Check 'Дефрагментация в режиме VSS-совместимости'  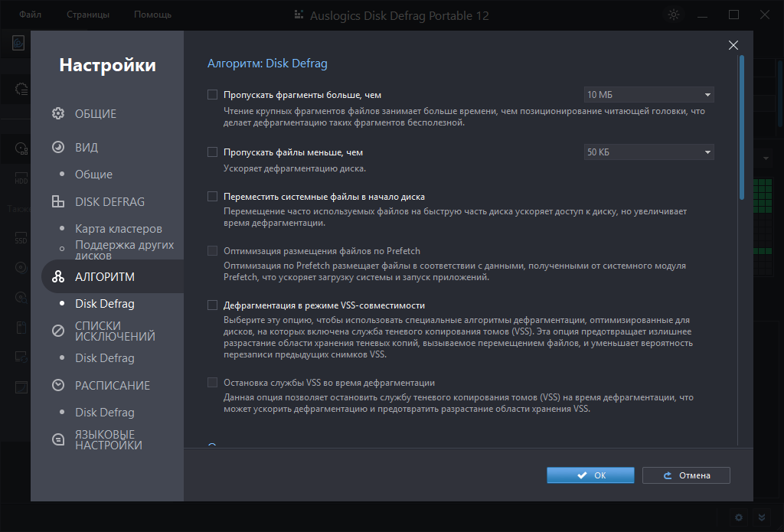(213, 305)
